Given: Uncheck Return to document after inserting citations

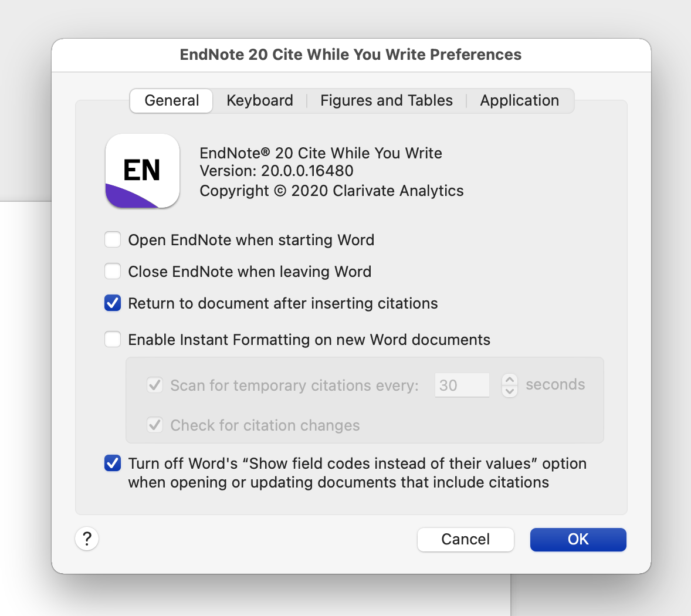Looking at the screenshot, I should coord(113,303).
